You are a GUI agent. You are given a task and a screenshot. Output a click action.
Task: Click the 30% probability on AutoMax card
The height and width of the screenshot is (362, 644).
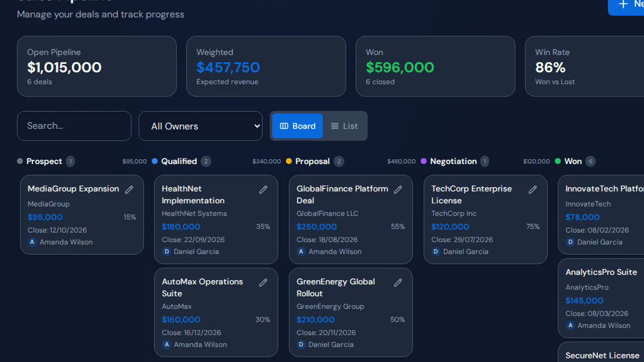pos(263,320)
